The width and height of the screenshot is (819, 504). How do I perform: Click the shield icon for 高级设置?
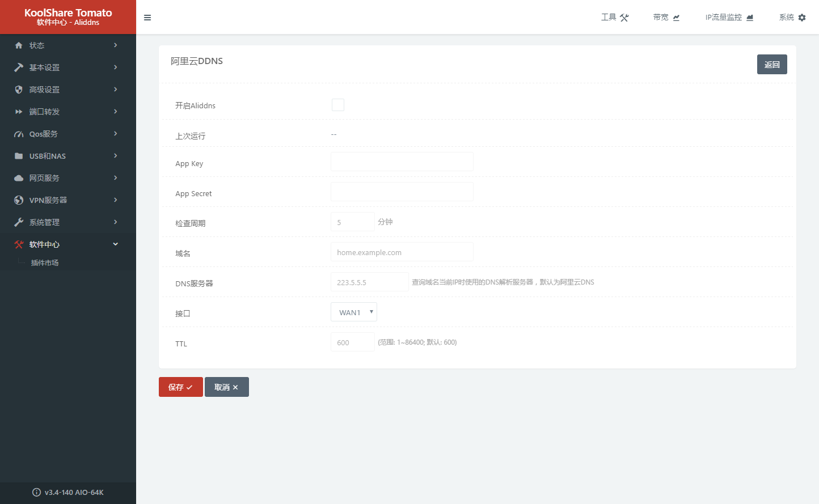pyautogui.click(x=19, y=90)
